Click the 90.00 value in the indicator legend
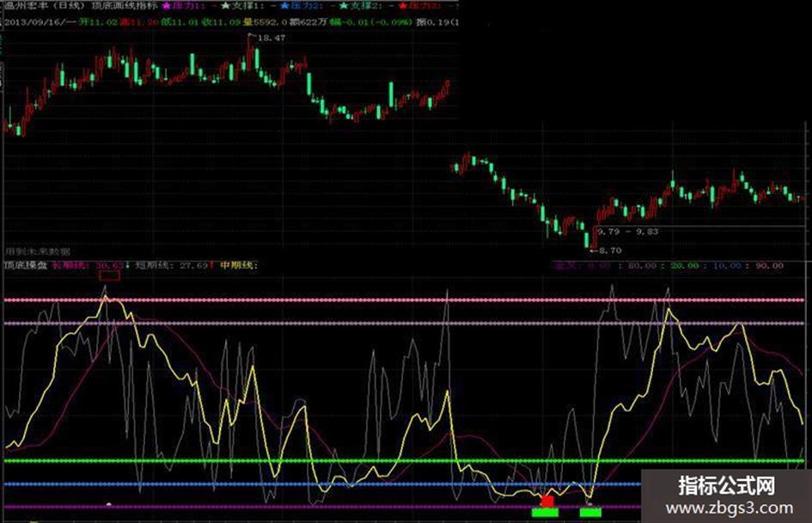Screen dimensions: 812x523 [769, 265]
